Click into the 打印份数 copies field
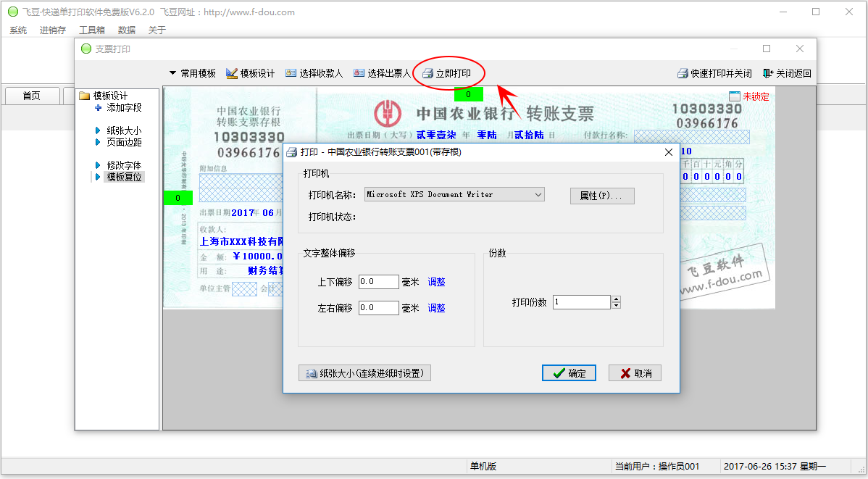The width and height of the screenshot is (868, 479). [582, 301]
